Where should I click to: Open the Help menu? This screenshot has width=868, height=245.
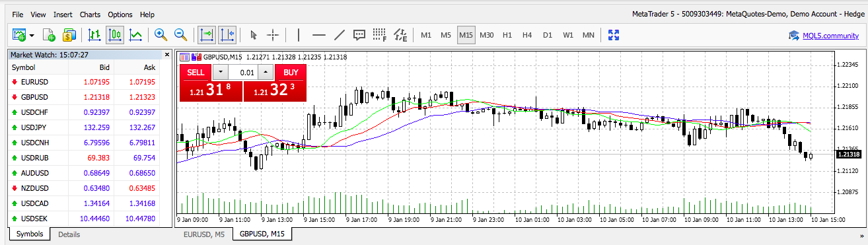point(147,14)
